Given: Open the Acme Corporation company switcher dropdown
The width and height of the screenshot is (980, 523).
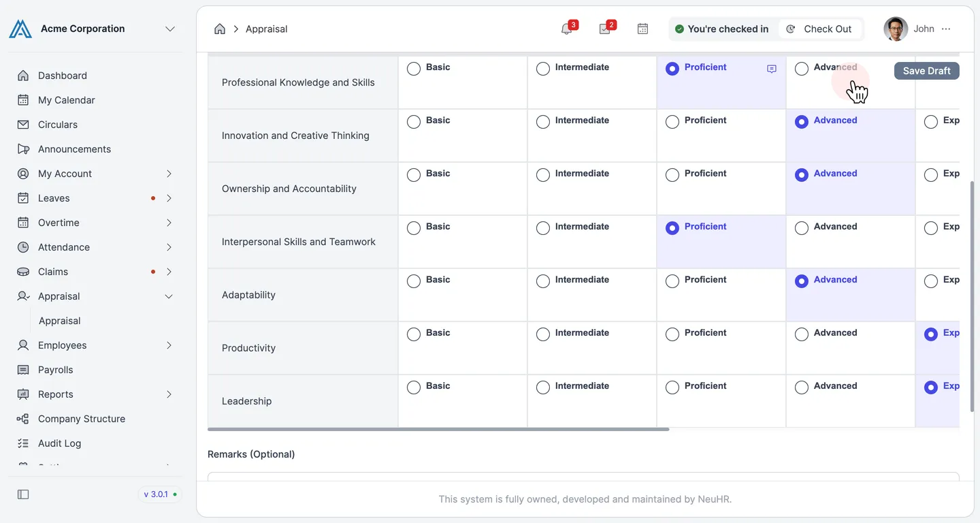Looking at the screenshot, I should [170, 29].
